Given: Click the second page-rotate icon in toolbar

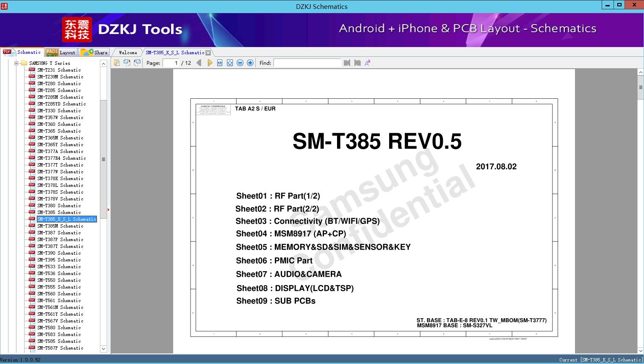Looking at the screenshot, I should pos(127,63).
